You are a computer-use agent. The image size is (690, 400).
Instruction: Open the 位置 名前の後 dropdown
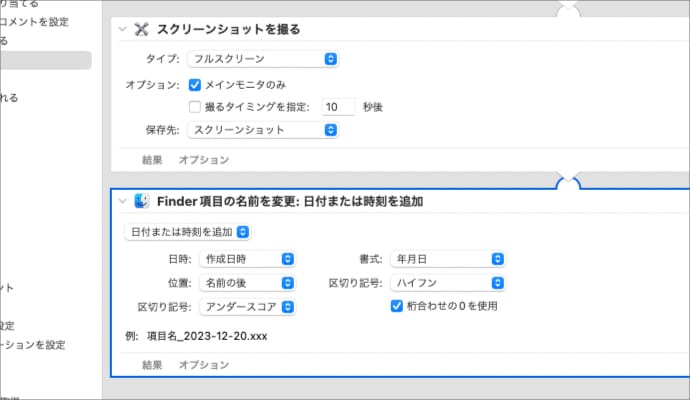(x=247, y=283)
